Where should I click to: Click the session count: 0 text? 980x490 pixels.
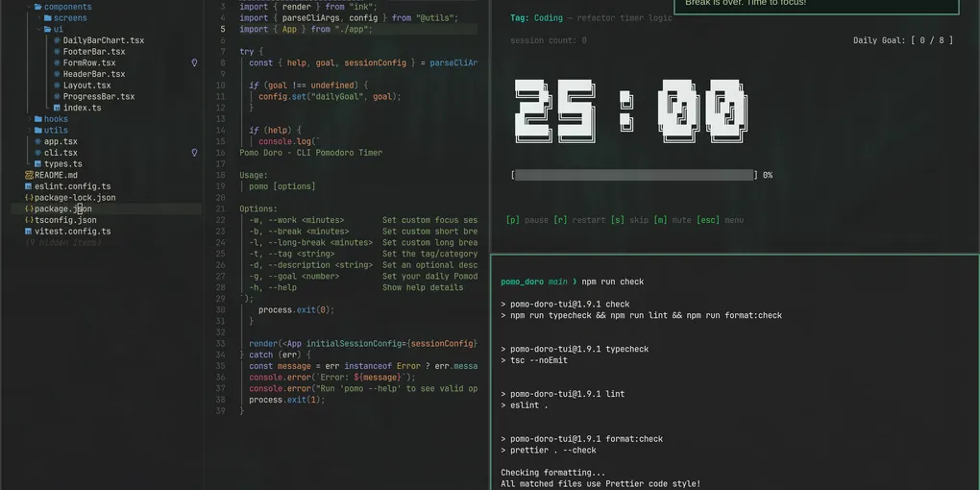[x=548, y=40]
